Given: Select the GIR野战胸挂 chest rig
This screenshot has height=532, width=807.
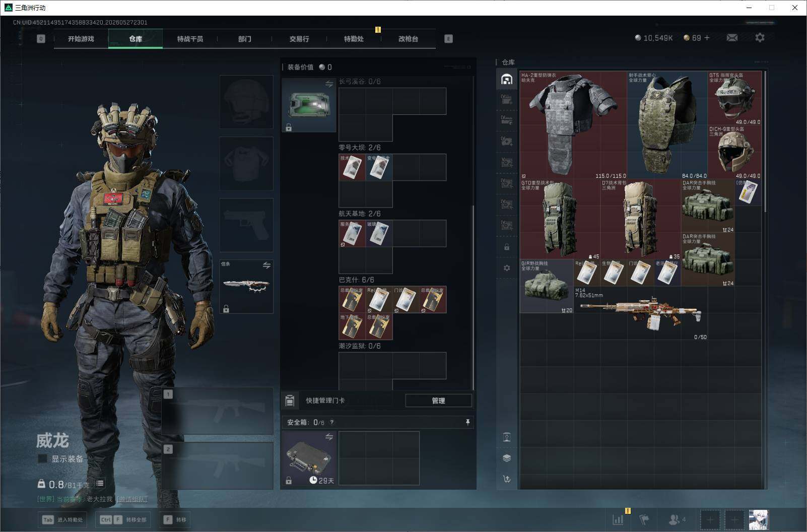Looking at the screenshot, I should click(547, 286).
